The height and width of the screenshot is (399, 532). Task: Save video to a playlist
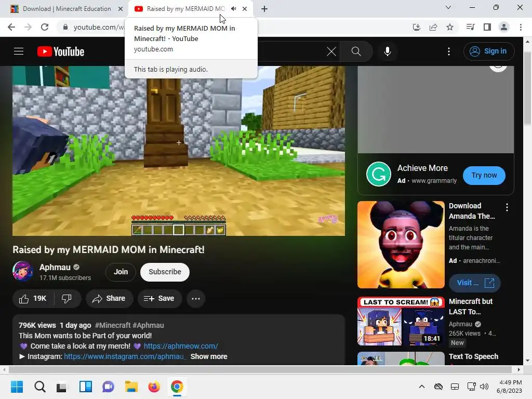(x=159, y=299)
